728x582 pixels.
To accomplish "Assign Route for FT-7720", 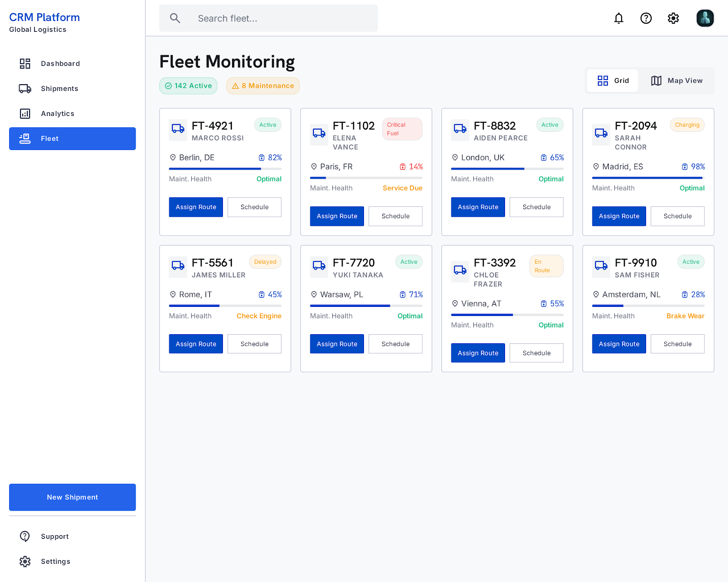I will (337, 344).
